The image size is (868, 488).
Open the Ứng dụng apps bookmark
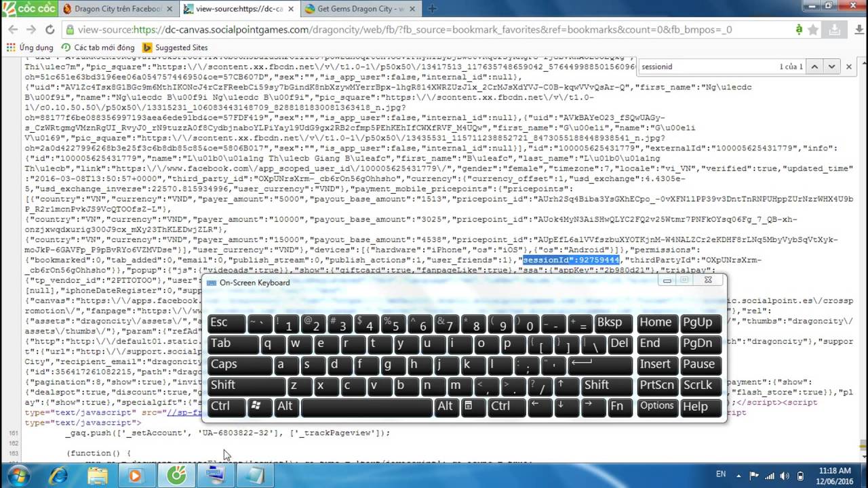pos(30,47)
